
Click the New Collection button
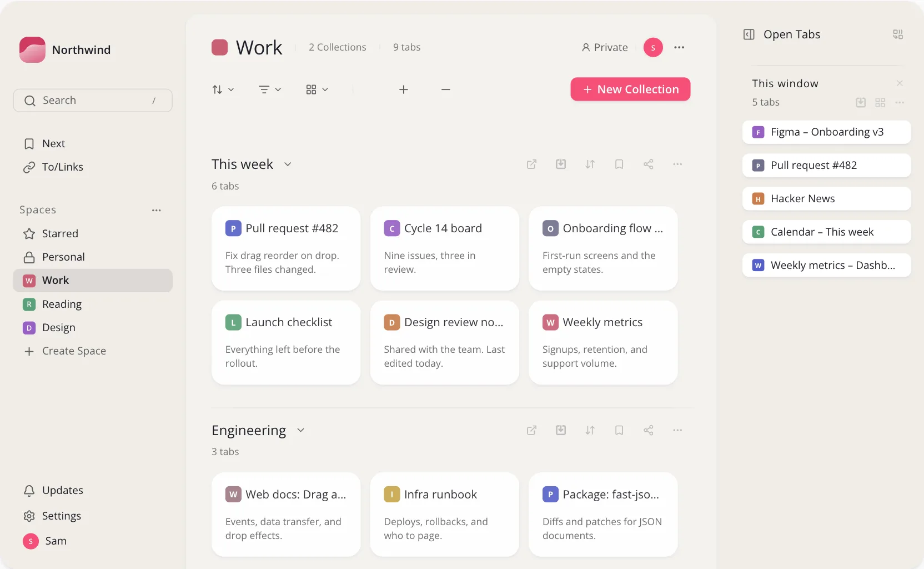(630, 89)
